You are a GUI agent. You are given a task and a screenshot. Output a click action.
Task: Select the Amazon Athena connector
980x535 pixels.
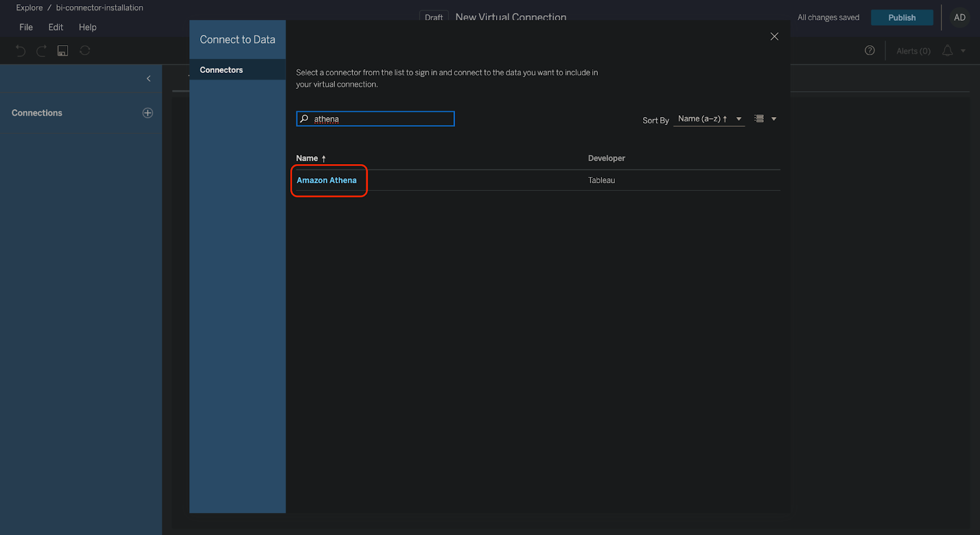point(326,180)
